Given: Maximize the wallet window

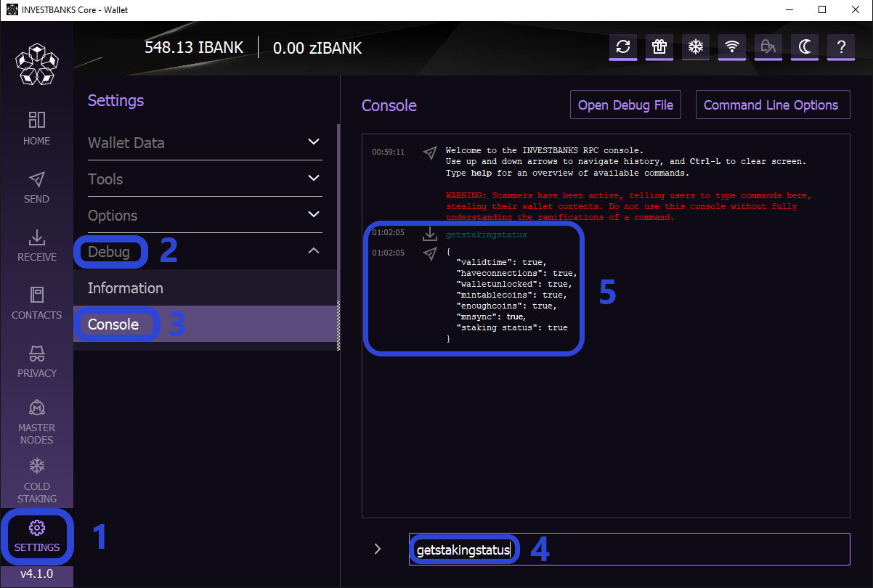Looking at the screenshot, I should (822, 9).
